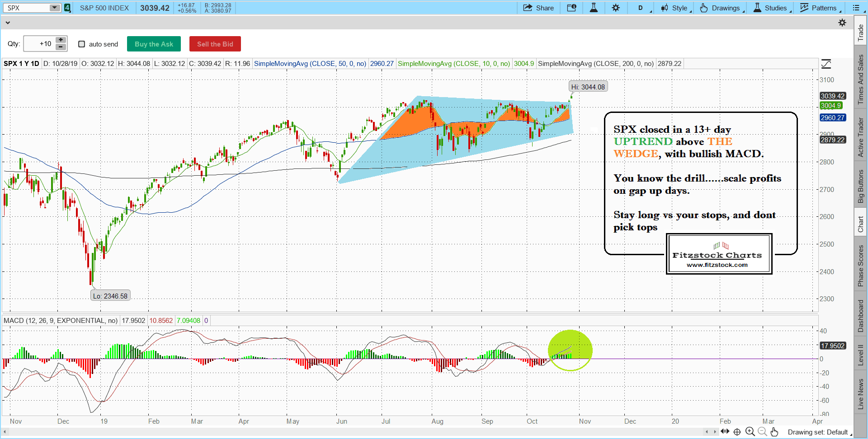Click the chart settings gear in top toolbar
Image resolution: width=868 pixels, height=439 pixels.
pyautogui.click(x=616, y=8)
